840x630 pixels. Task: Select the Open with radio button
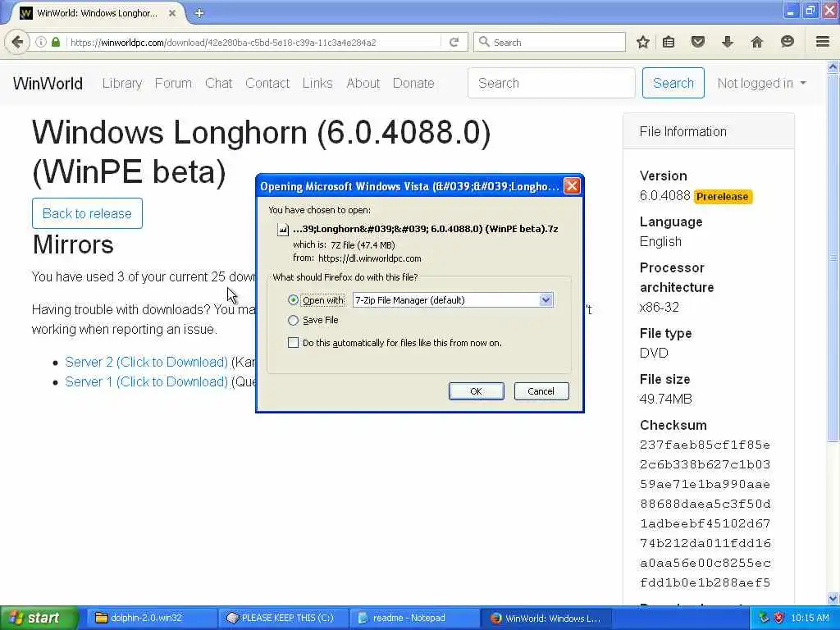(293, 300)
